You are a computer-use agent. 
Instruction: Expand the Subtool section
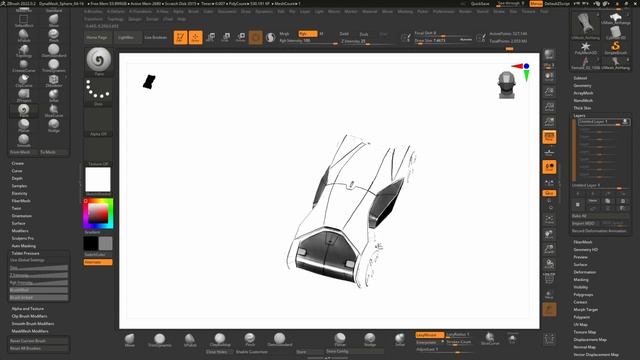pos(580,78)
